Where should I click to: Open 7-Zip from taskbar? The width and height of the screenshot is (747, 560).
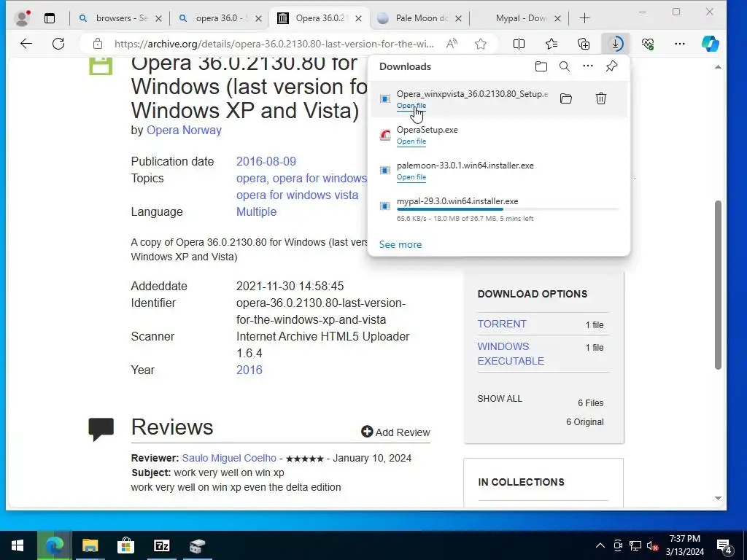[x=161, y=545]
